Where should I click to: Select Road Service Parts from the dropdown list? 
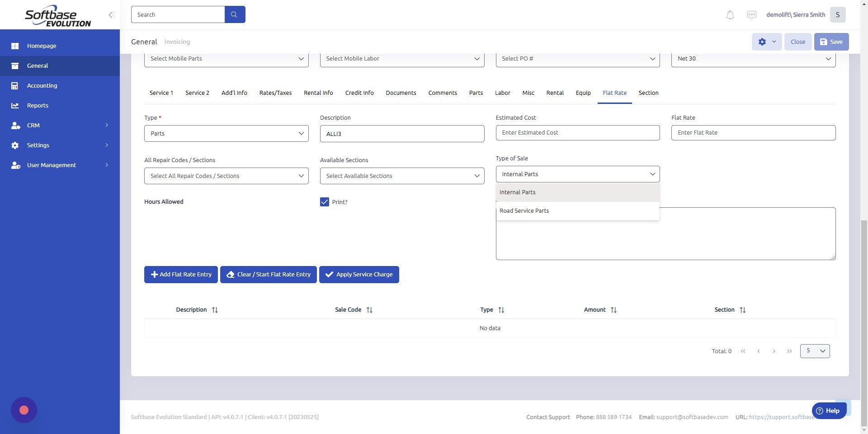[524, 210]
